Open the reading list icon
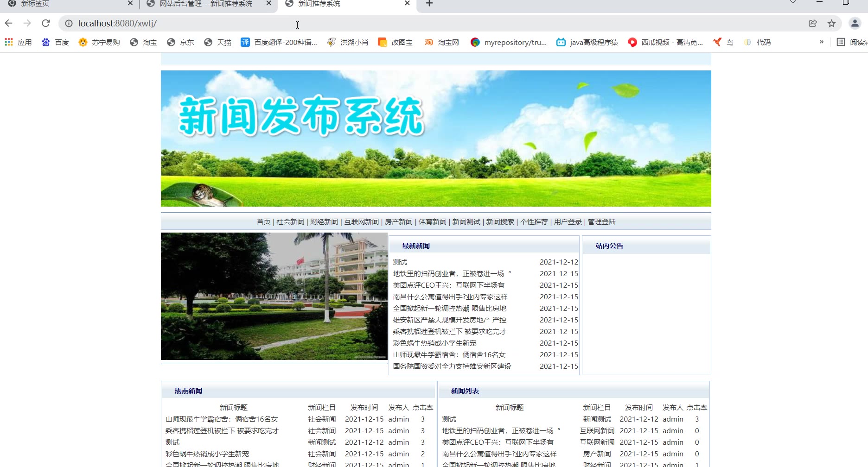 point(841,42)
